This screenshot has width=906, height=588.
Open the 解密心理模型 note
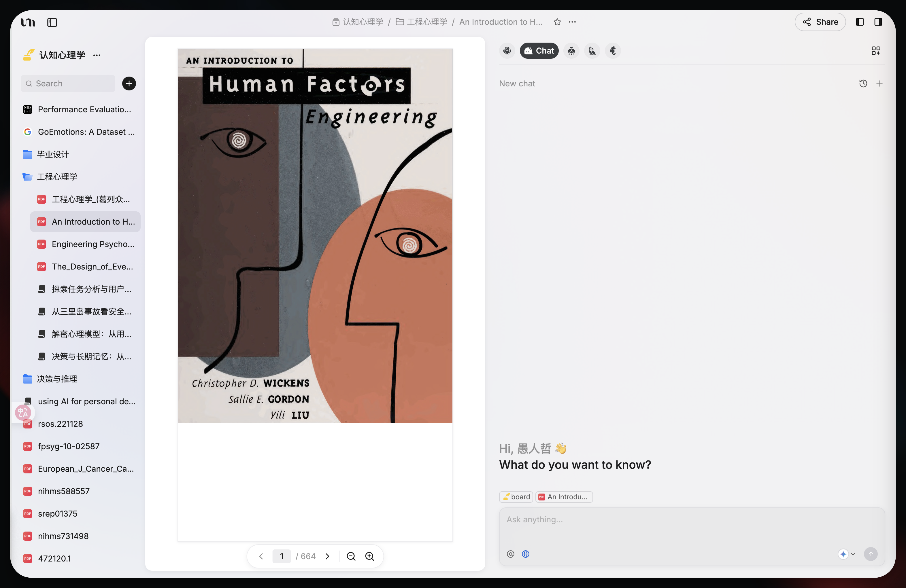pos(85,334)
